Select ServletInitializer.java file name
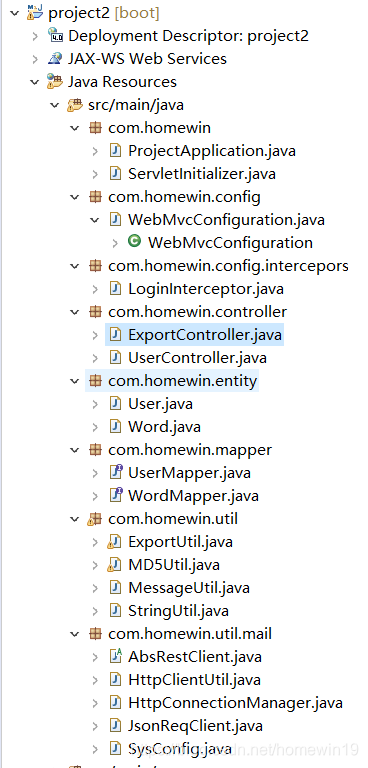368x768 pixels. (201, 174)
